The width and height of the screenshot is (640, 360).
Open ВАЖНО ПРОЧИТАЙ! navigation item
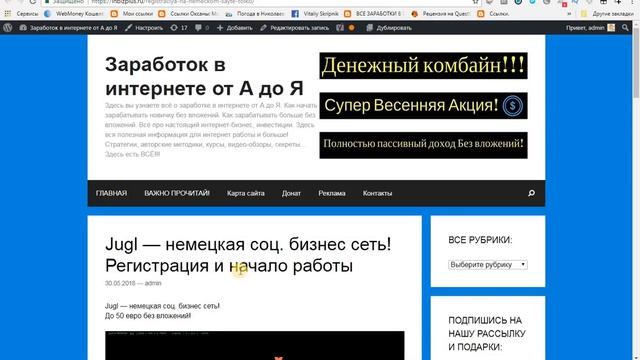pyautogui.click(x=177, y=193)
